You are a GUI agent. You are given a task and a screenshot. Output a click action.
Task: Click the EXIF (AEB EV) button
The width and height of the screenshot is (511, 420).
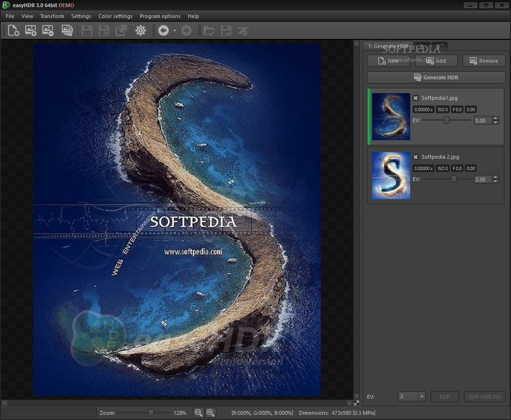pyautogui.click(x=484, y=397)
